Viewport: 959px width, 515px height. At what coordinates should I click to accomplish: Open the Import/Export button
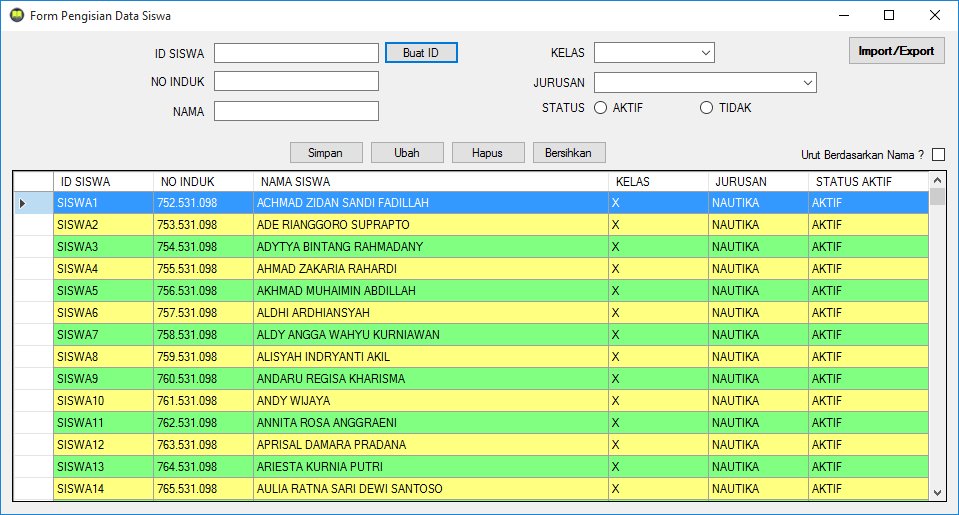click(896, 51)
